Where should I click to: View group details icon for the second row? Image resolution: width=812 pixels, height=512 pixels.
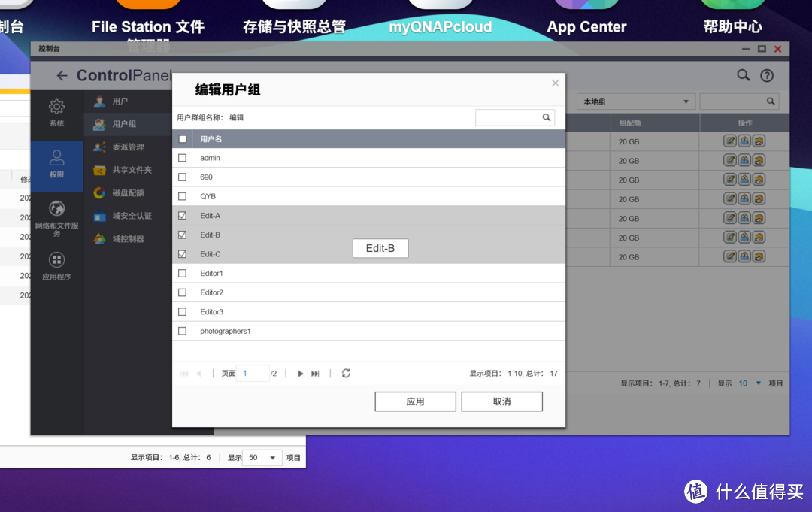click(744, 159)
